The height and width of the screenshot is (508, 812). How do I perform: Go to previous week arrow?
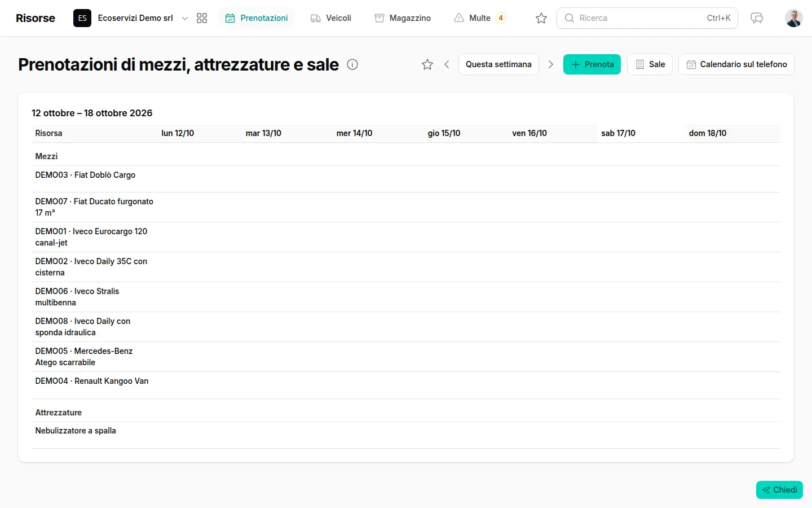point(447,64)
